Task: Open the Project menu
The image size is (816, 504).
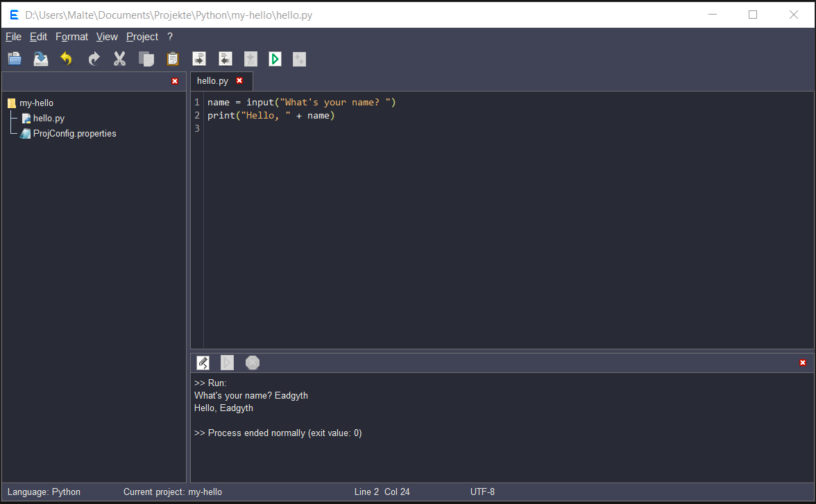Action: coord(142,37)
